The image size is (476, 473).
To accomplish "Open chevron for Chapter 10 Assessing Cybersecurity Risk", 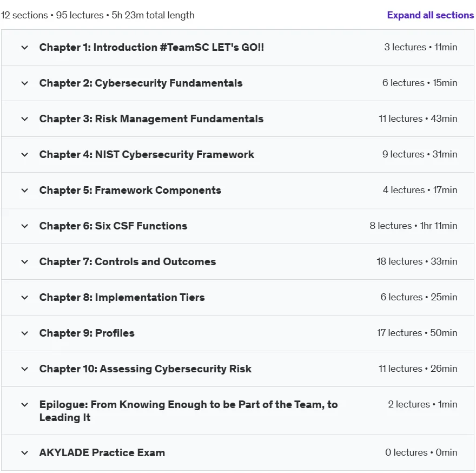I will click(x=24, y=369).
